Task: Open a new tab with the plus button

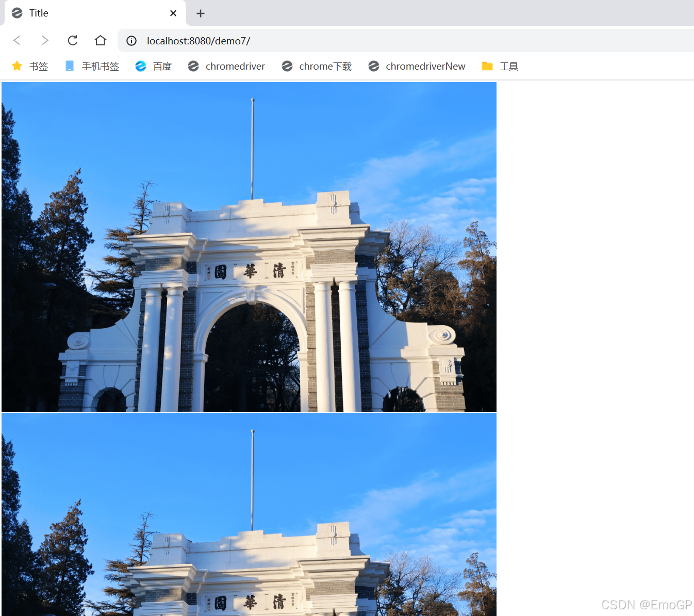Action: click(201, 13)
